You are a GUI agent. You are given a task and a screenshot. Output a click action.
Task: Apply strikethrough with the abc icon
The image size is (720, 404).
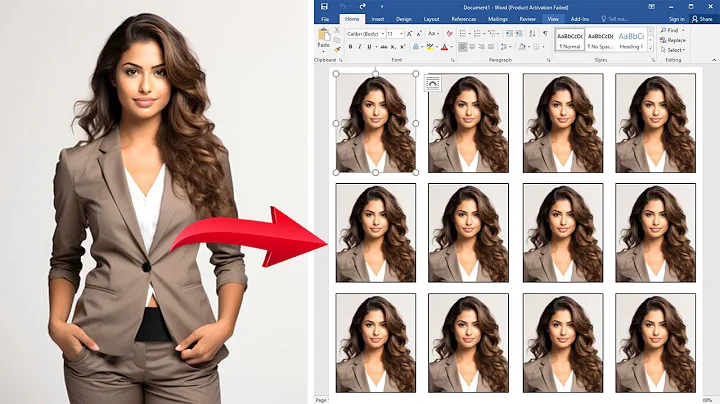coord(383,47)
